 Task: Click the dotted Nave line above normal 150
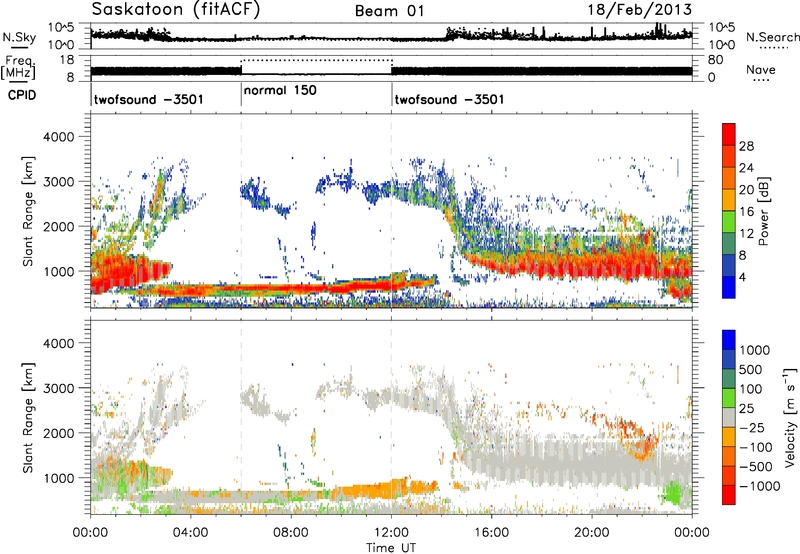pyautogui.click(x=316, y=60)
